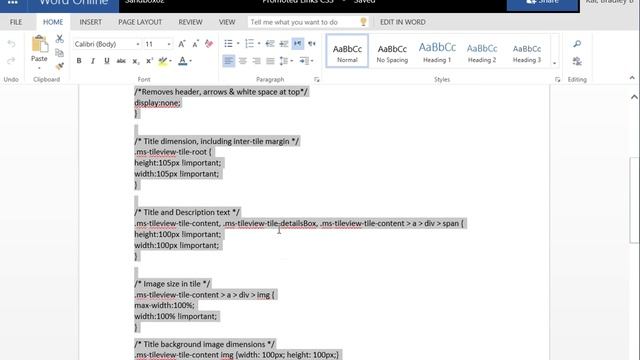
Task: Apply subscript formatting
Action: pyautogui.click(x=136, y=61)
